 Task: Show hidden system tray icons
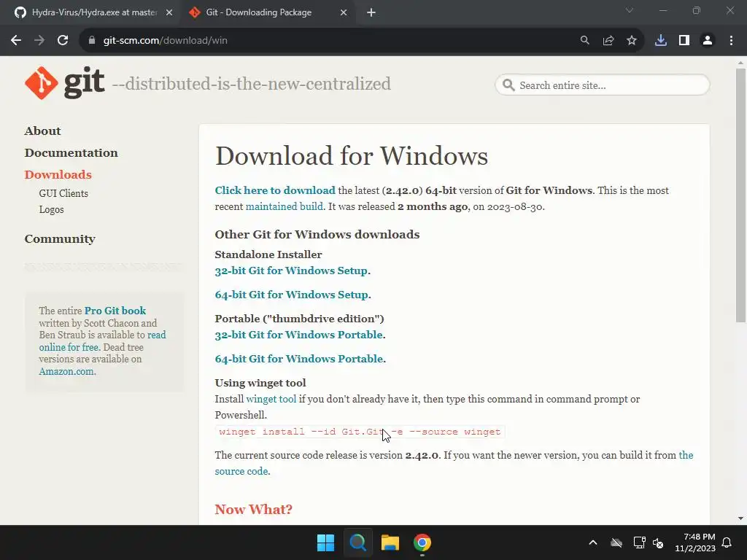point(593,542)
